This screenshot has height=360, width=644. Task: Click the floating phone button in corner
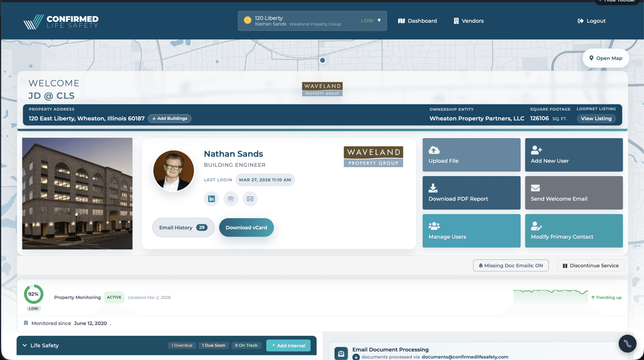(x=627, y=344)
